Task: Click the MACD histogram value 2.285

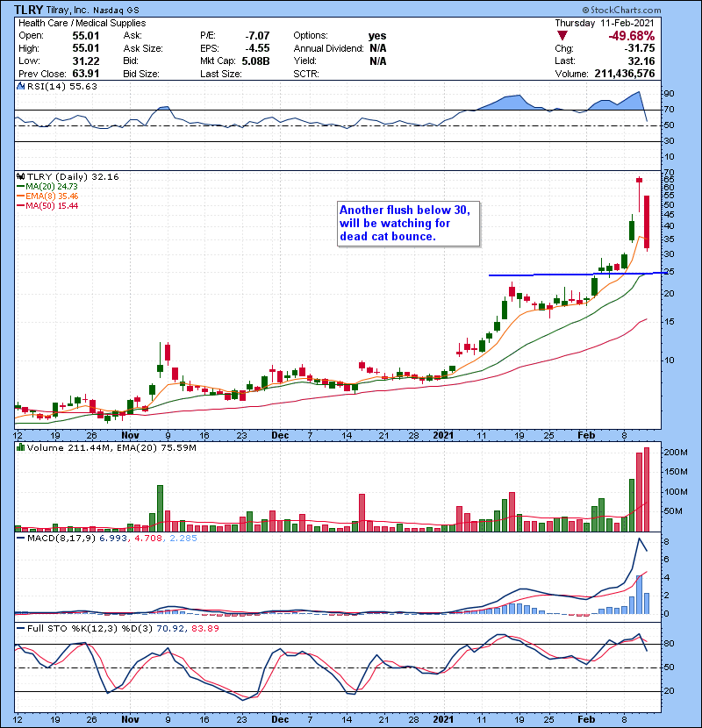Action: click(x=183, y=539)
